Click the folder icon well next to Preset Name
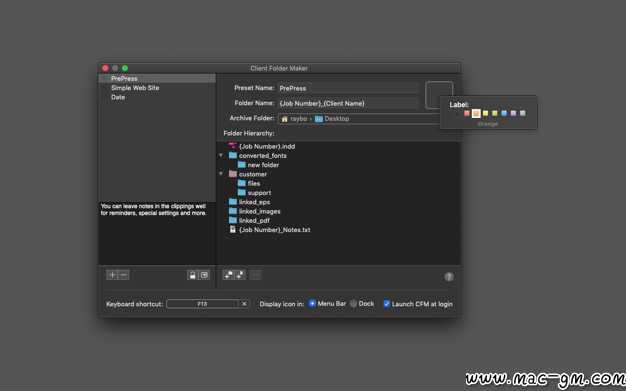The image size is (626, 391). (x=439, y=95)
